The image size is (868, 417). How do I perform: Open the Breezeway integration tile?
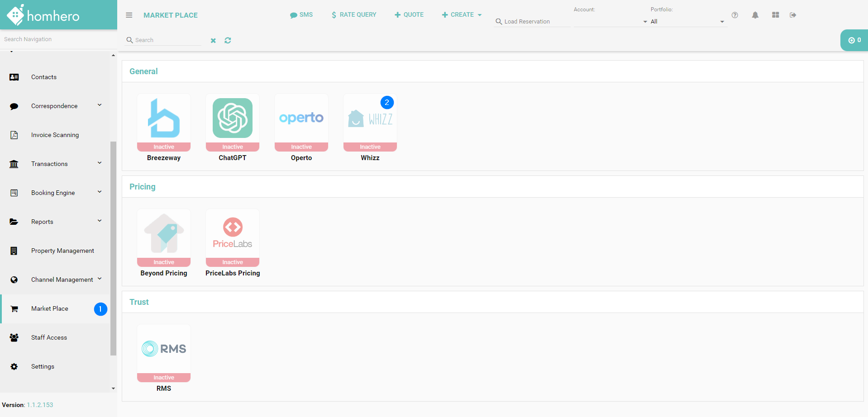tap(164, 123)
